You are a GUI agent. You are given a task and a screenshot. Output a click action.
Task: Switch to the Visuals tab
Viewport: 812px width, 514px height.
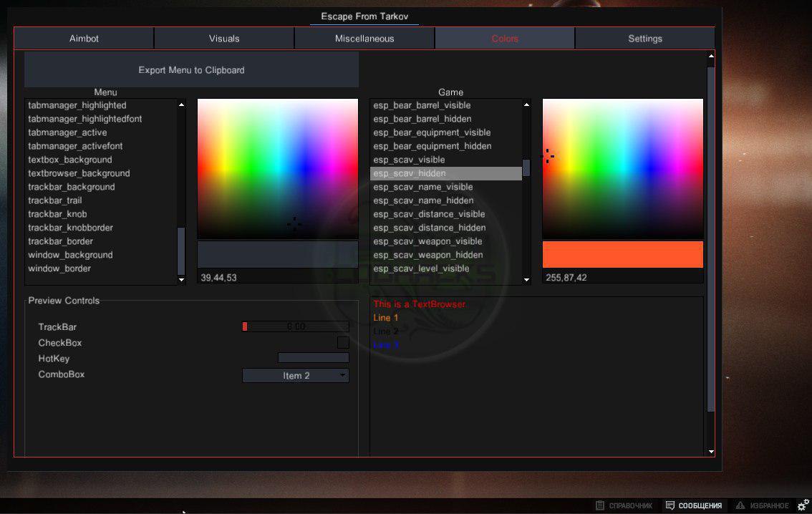point(224,39)
